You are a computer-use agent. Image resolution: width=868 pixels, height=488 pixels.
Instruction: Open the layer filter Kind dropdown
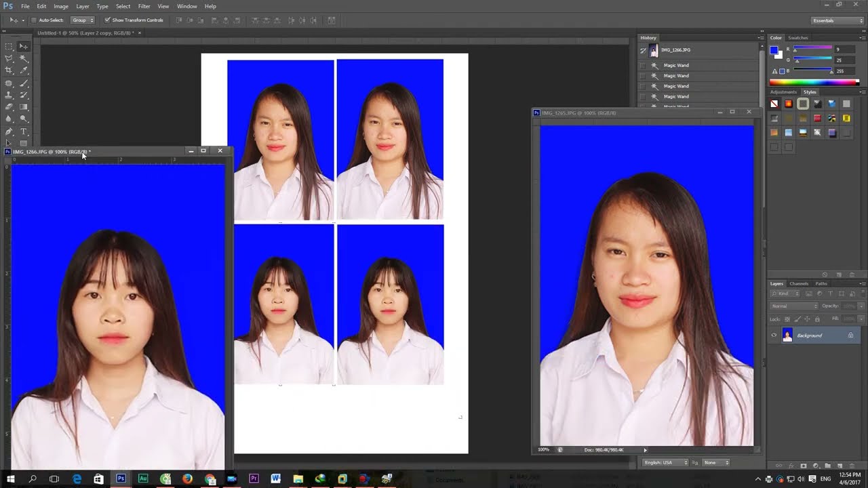[x=785, y=293]
